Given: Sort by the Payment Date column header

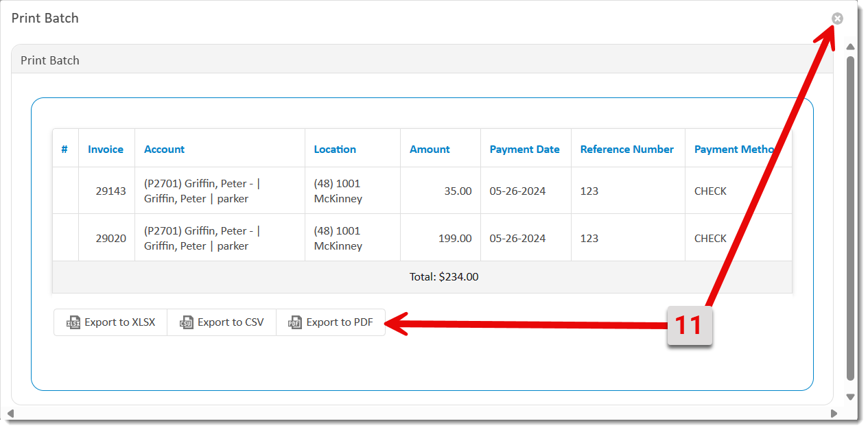Looking at the screenshot, I should point(524,149).
